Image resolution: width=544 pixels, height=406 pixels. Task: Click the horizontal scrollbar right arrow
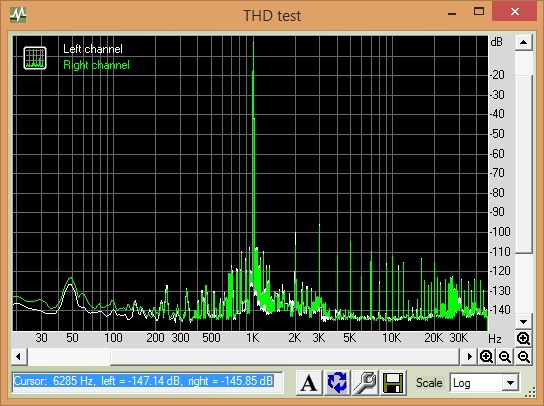(x=470, y=356)
